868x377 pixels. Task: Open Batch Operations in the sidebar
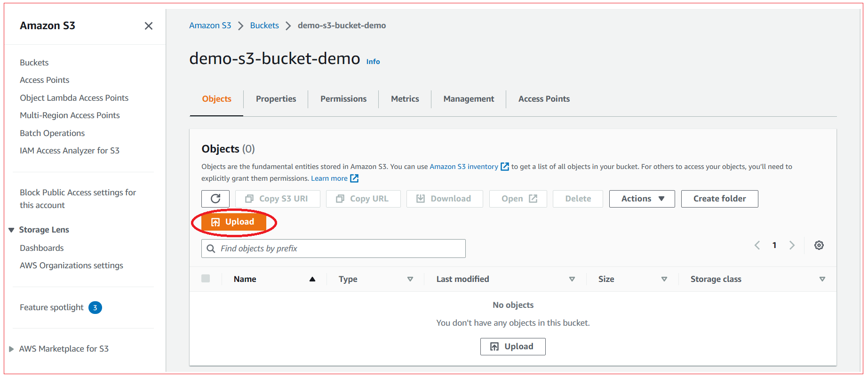pyautogui.click(x=52, y=133)
